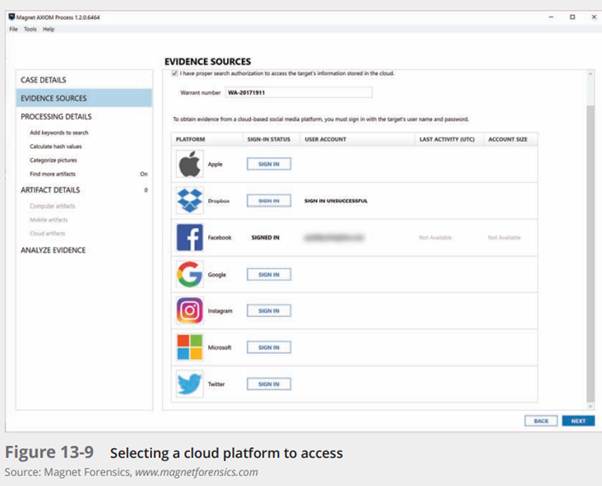Click the Next button
Screen dimensions: 602x486
(x=578, y=421)
